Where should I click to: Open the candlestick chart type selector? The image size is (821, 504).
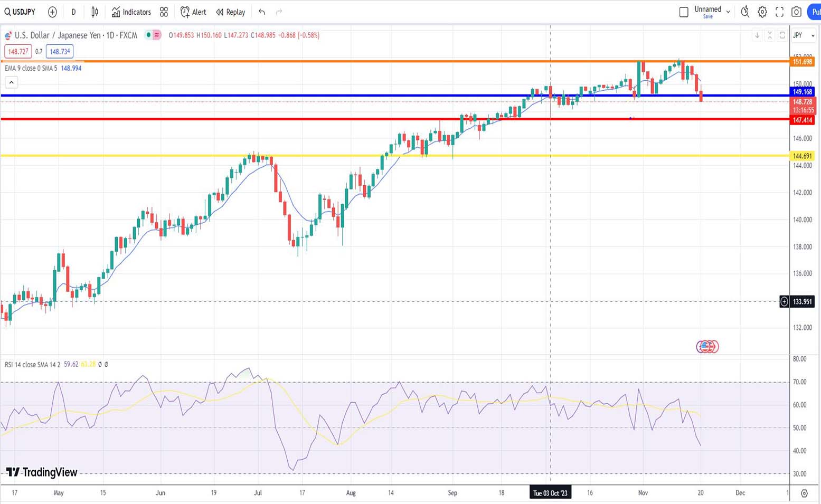pos(95,12)
